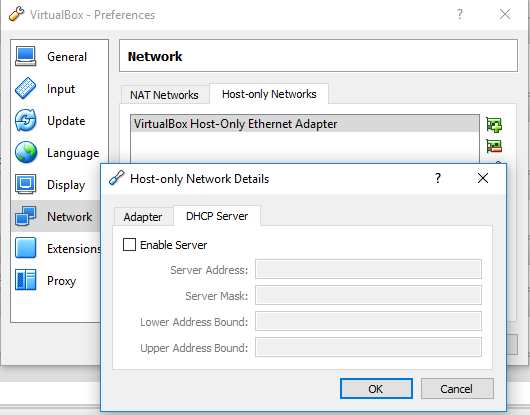This screenshot has height=415, width=530.
Task: Select the General preferences icon
Action: pos(25,56)
